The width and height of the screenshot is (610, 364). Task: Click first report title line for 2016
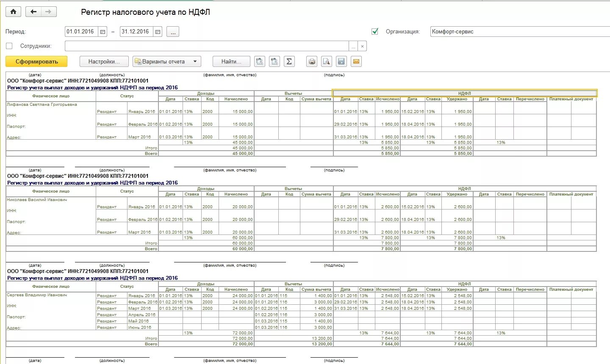pos(92,88)
